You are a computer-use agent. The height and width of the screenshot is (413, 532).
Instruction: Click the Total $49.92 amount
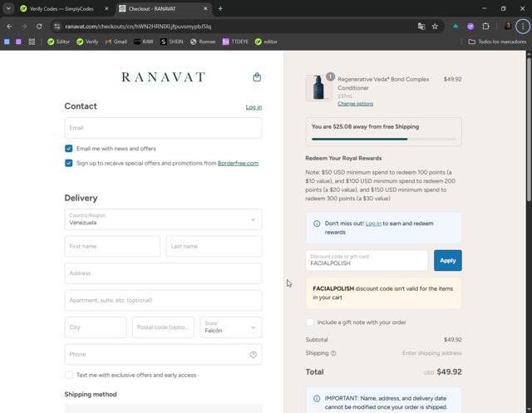click(449, 372)
